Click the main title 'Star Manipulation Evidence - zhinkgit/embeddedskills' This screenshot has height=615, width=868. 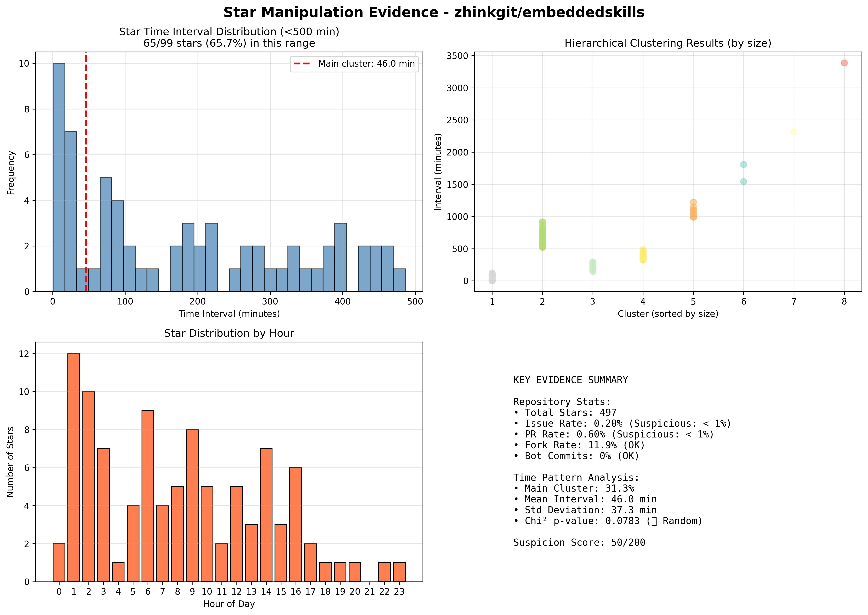(x=434, y=12)
